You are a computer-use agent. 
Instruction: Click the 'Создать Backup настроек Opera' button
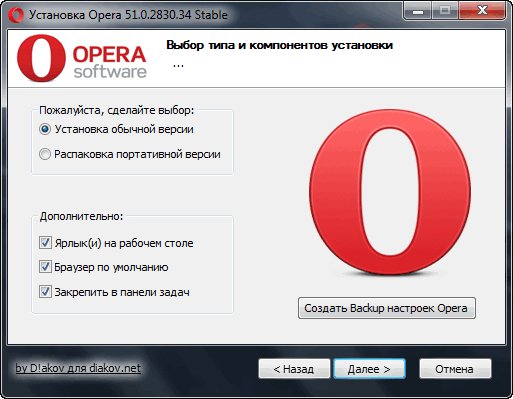(x=387, y=308)
